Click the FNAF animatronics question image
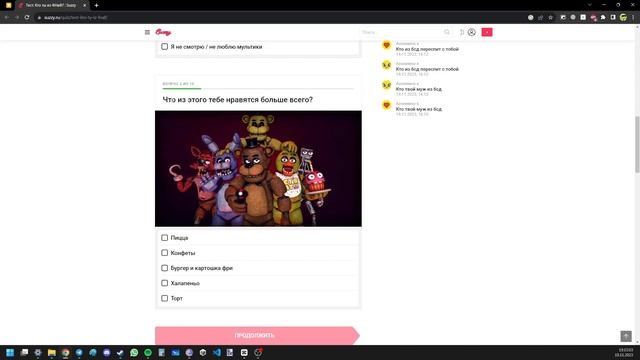 pyautogui.click(x=258, y=169)
